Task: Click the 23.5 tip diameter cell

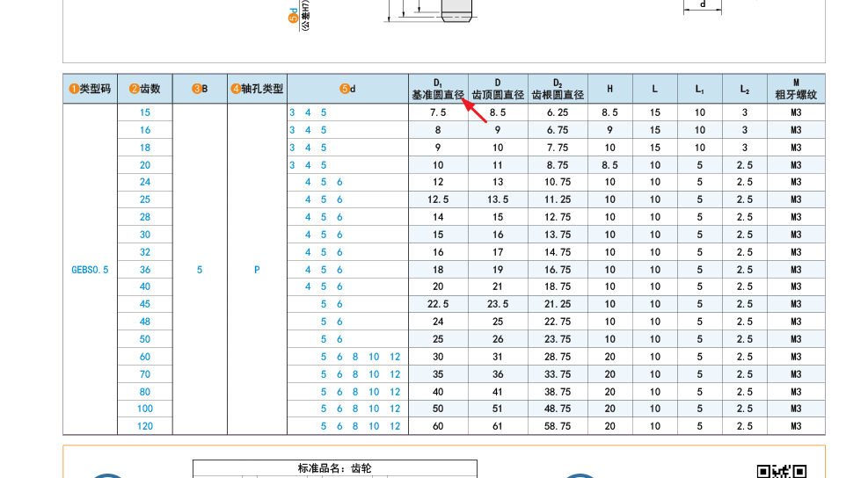Action: [x=498, y=304]
